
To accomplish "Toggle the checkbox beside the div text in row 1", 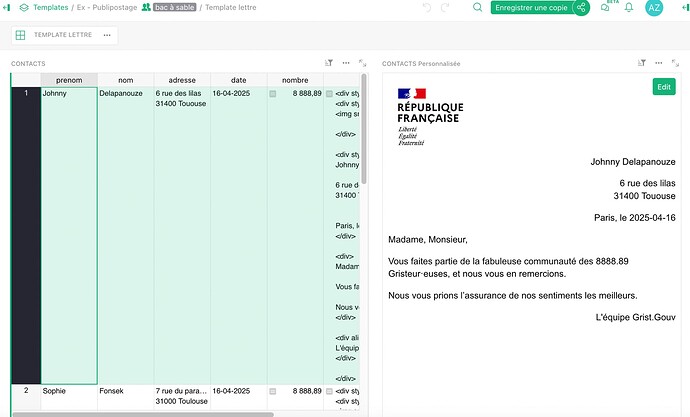I will point(329,94).
